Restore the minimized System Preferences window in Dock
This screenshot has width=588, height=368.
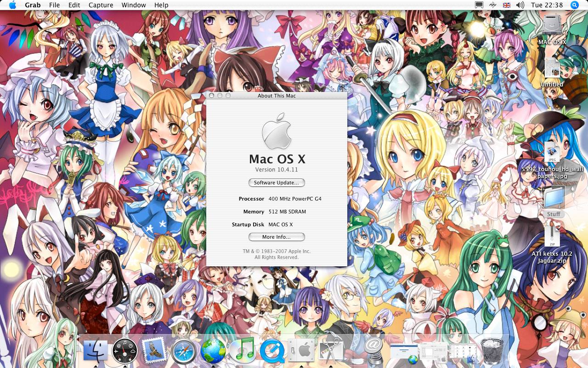coord(434,352)
